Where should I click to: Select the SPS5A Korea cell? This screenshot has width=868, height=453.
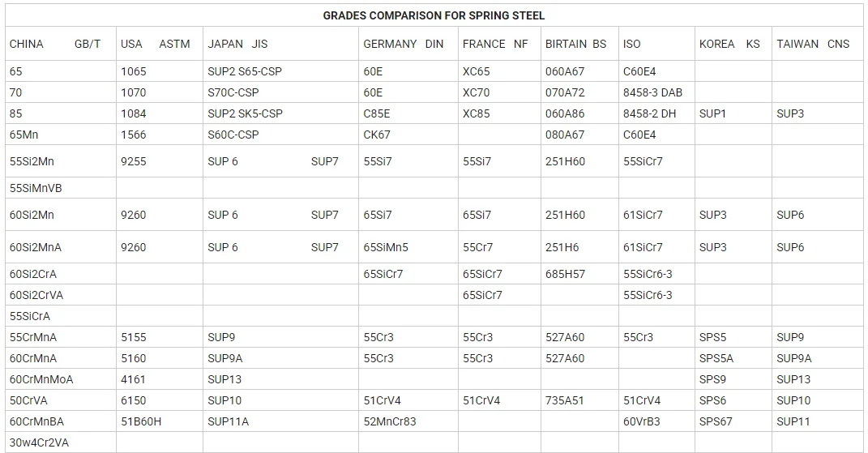733,358
